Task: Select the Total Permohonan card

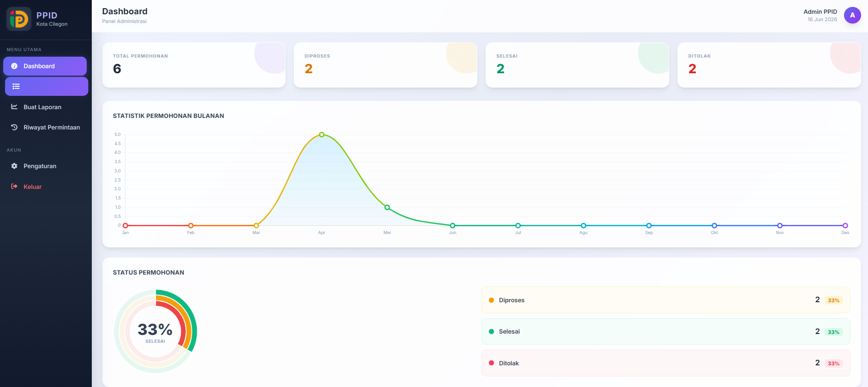Action: point(194,65)
